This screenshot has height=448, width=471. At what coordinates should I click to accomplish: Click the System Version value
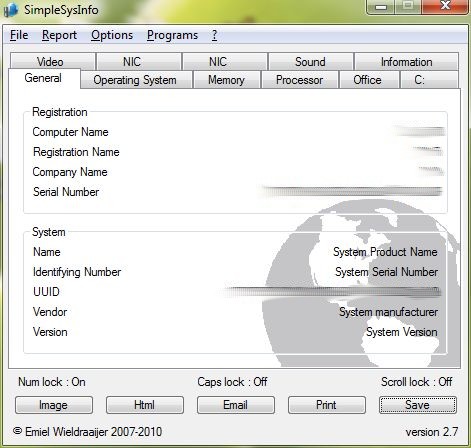tap(402, 332)
